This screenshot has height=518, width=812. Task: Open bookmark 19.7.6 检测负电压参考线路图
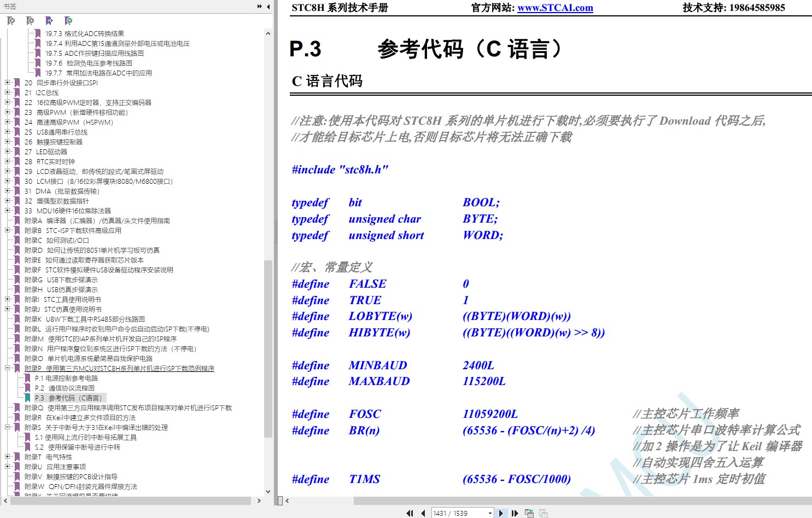pyautogui.click(x=89, y=63)
